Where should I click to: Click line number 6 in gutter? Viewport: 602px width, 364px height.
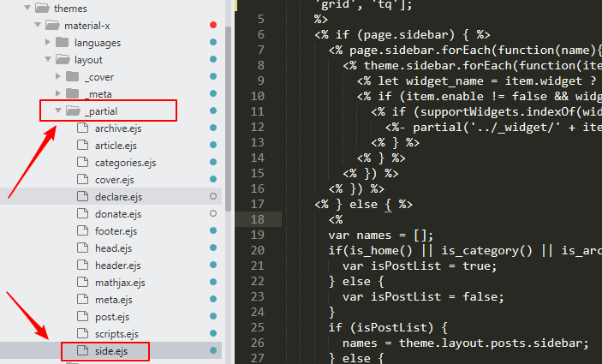(x=261, y=34)
